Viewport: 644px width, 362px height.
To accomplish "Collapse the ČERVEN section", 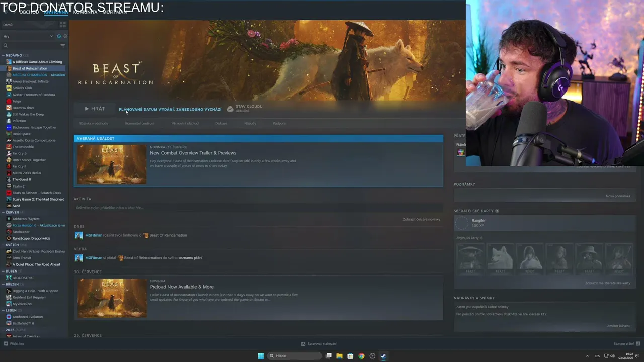I will 4,212.
